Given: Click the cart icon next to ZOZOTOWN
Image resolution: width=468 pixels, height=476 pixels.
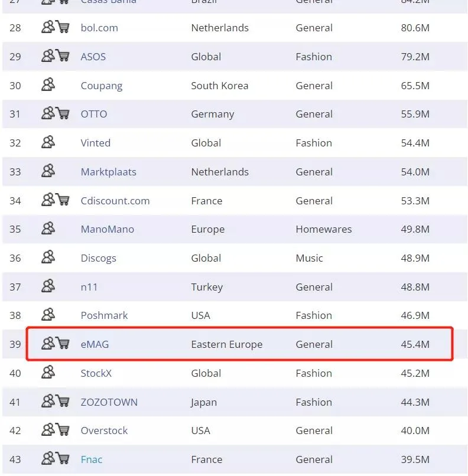Looking at the screenshot, I should 63,402.
